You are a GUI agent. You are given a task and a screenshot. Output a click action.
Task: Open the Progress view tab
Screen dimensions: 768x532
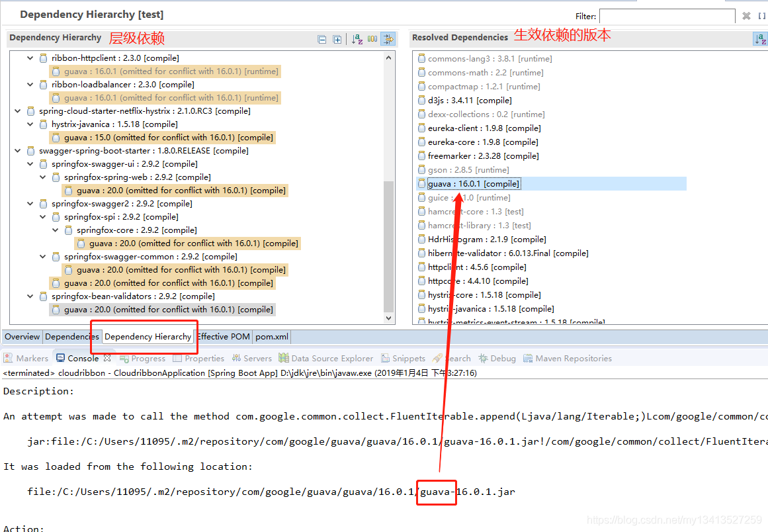click(143, 358)
